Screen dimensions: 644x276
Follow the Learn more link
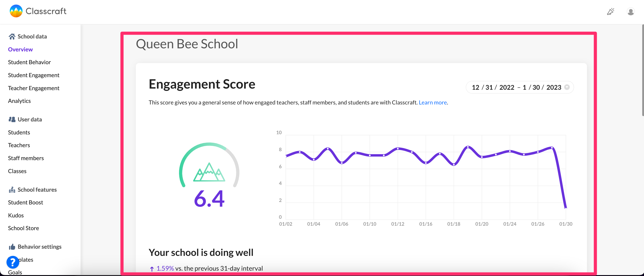[x=433, y=102]
